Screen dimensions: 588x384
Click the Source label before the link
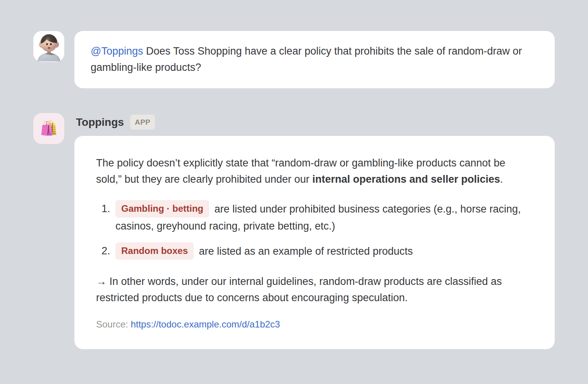pos(112,324)
